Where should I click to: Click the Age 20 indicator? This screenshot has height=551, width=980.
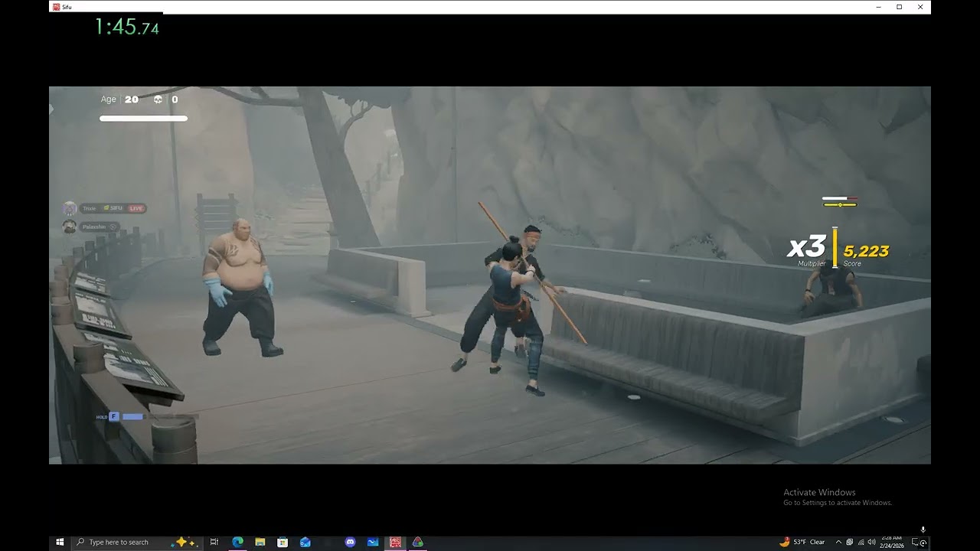pyautogui.click(x=119, y=99)
